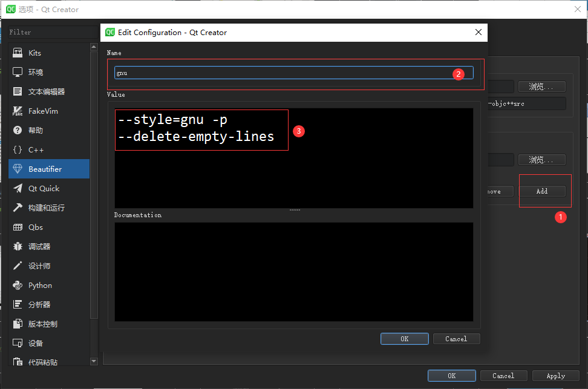Click Cancel in Edit Configuration dialog
Screen dimensions: 588x389
[x=456, y=339]
